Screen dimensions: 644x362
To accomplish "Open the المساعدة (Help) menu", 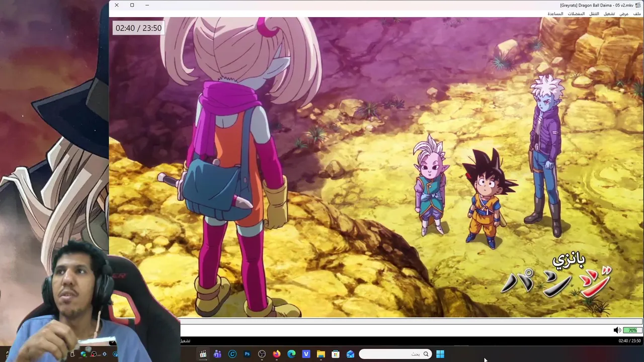I will pyautogui.click(x=555, y=14).
